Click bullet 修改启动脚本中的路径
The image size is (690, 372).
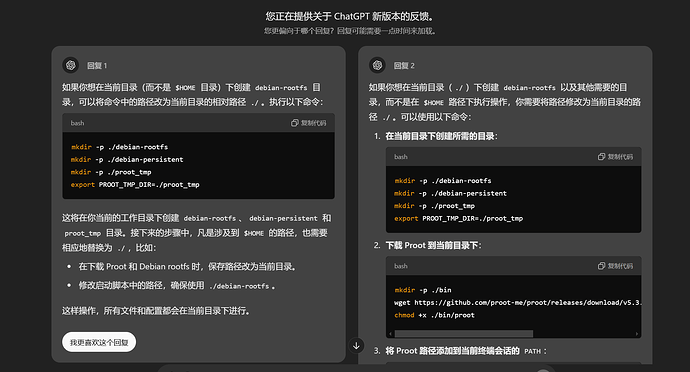point(177,286)
